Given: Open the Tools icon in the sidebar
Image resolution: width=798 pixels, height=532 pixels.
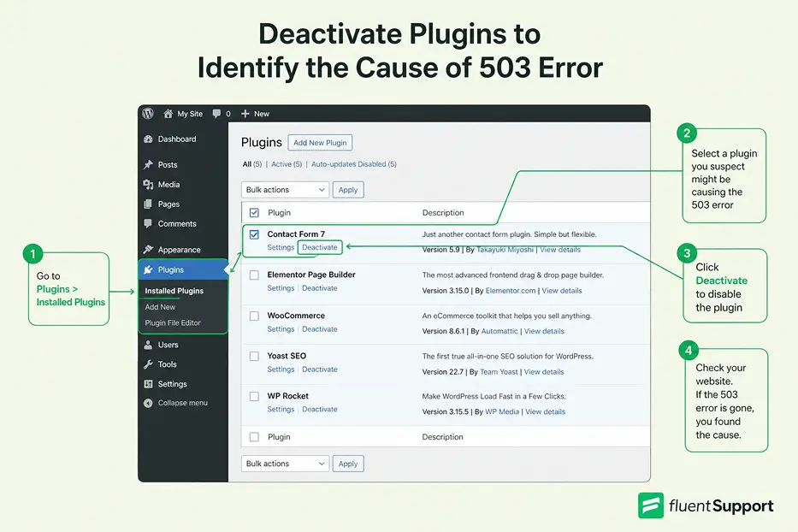Looking at the screenshot, I should (150, 364).
